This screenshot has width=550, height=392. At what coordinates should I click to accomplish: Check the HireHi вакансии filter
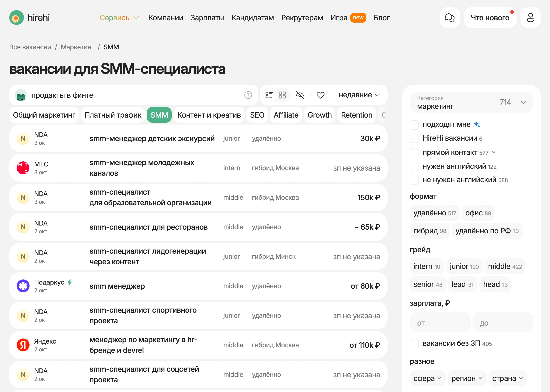pyautogui.click(x=414, y=139)
